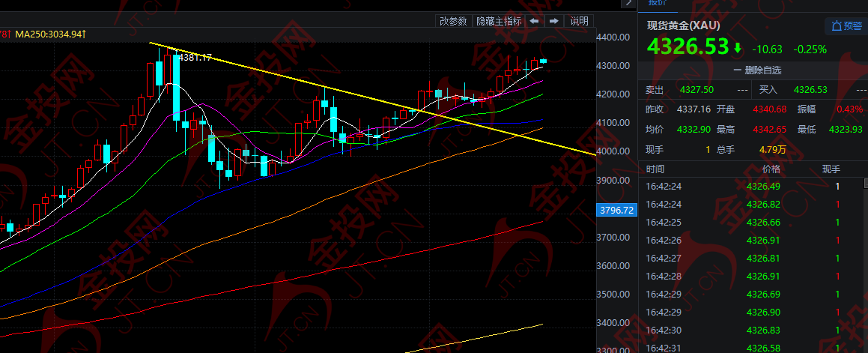868x353 pixels.
Task: Select the 16:42:28 tick row
Action: coord(750,276)
